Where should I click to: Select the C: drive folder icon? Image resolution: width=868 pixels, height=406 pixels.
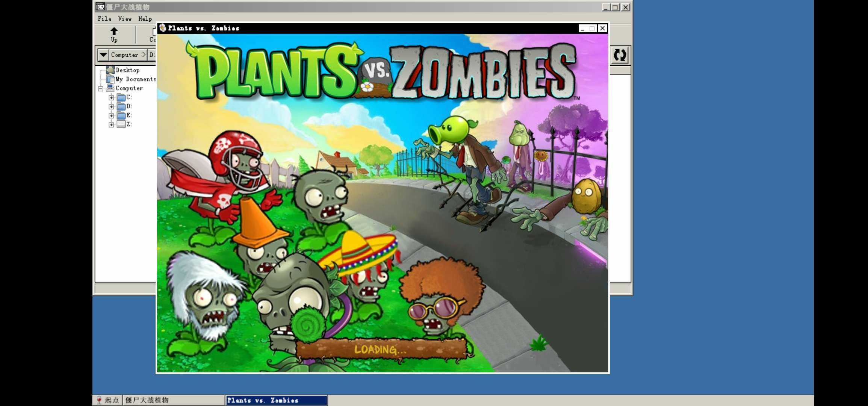tap(121, 97)
